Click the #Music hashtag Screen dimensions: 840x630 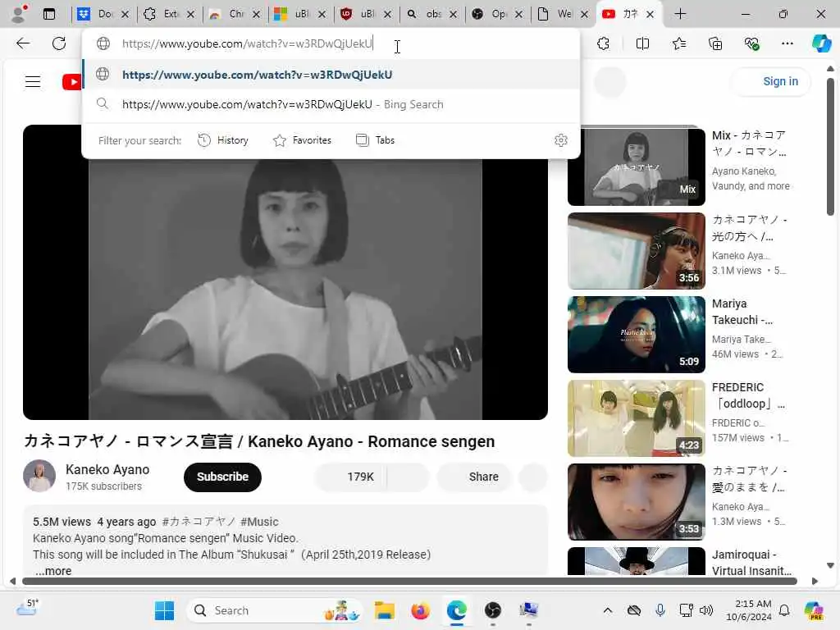tap(259, 522)
